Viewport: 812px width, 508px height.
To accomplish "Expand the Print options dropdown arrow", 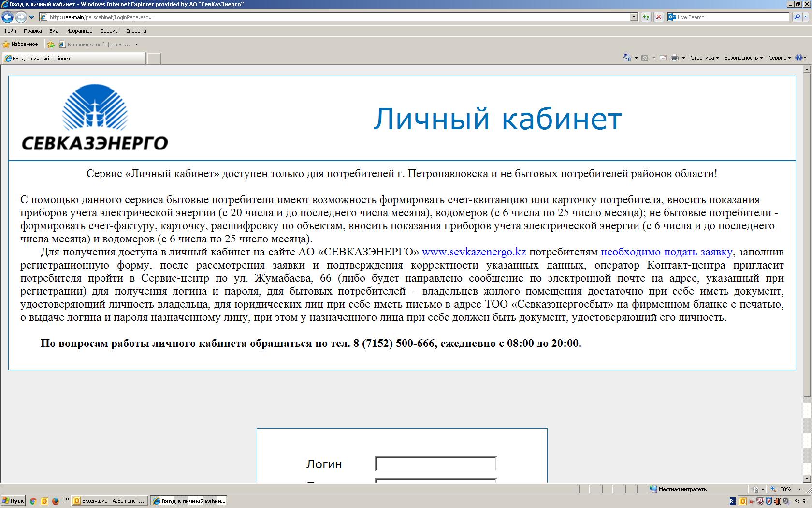I will 683,58.
